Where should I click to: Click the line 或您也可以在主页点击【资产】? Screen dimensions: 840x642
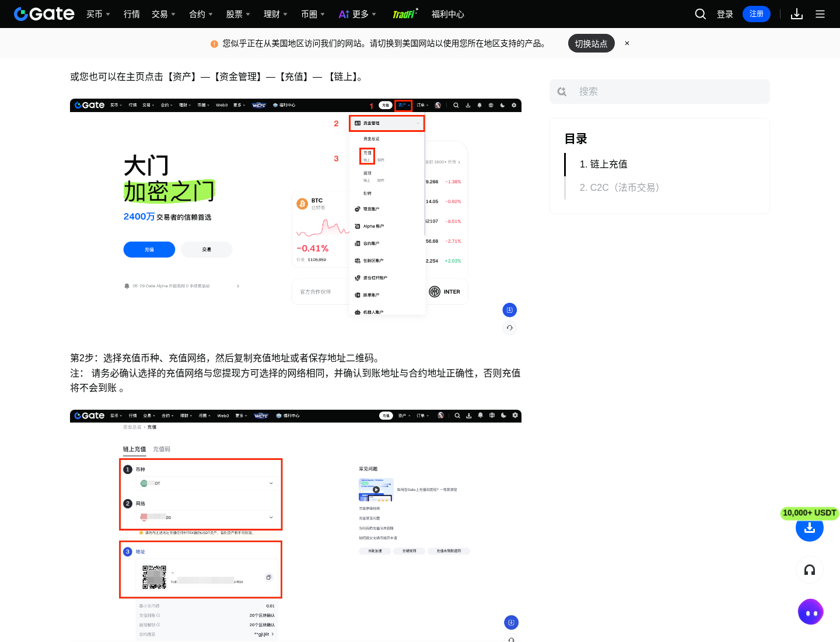218,76
